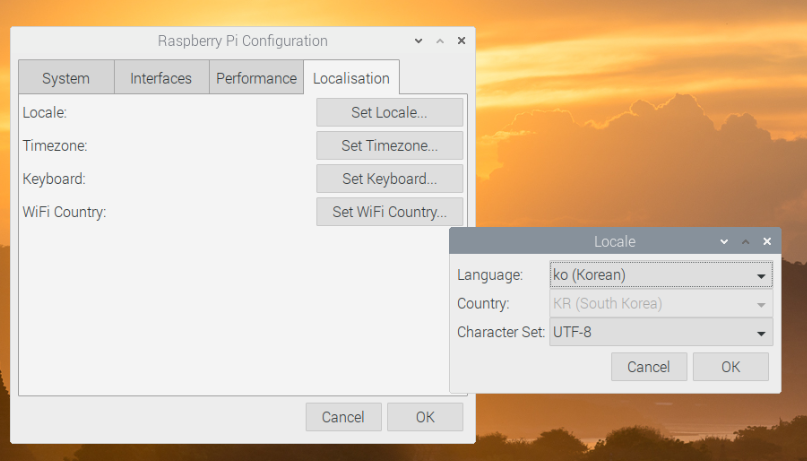Image resolution: width=807 pixels, height=461 pixels.
Task: Click the Keyboard: label text
Action: pos(54,179)
